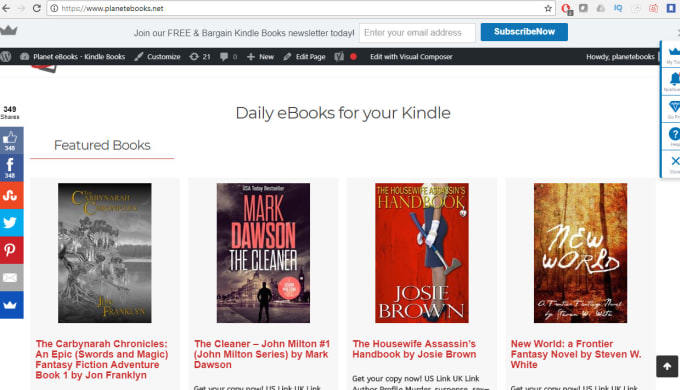Click the 349 Shares counter
The width and height of the screenshot is (680, 390).
click(x=10, y=112)
